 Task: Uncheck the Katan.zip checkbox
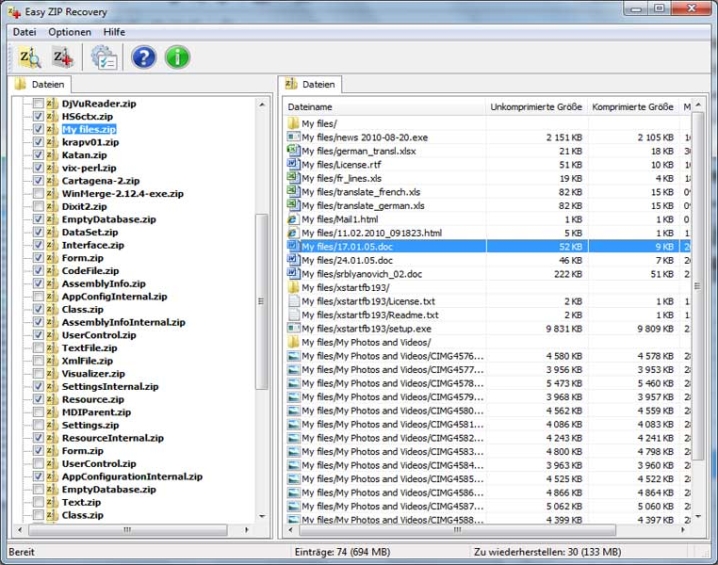(38, 155)
